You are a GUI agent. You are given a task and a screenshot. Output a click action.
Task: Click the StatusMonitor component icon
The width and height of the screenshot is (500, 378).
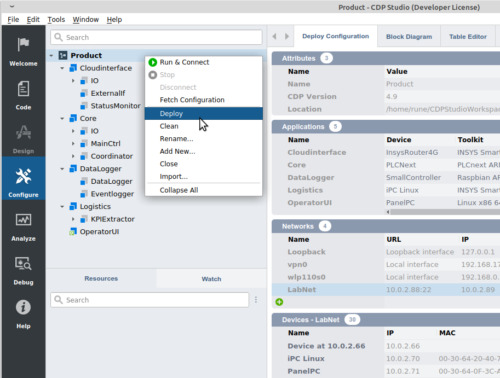coord(84,106)
